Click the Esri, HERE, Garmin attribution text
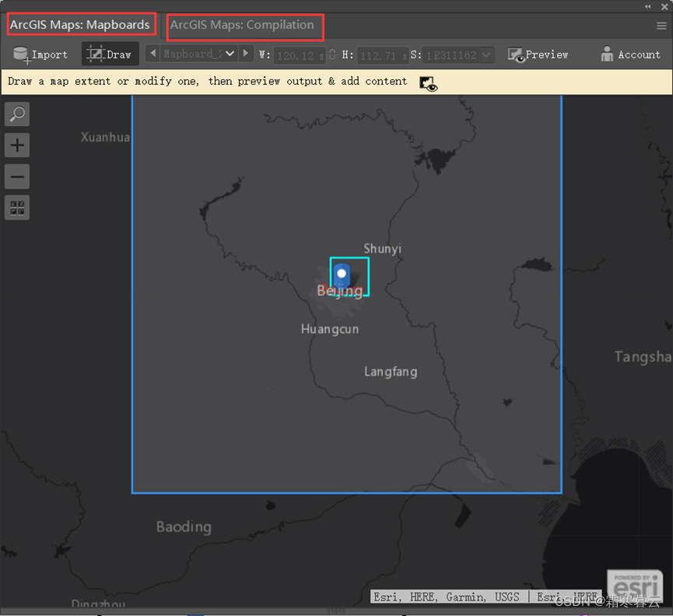 (447, 597)
